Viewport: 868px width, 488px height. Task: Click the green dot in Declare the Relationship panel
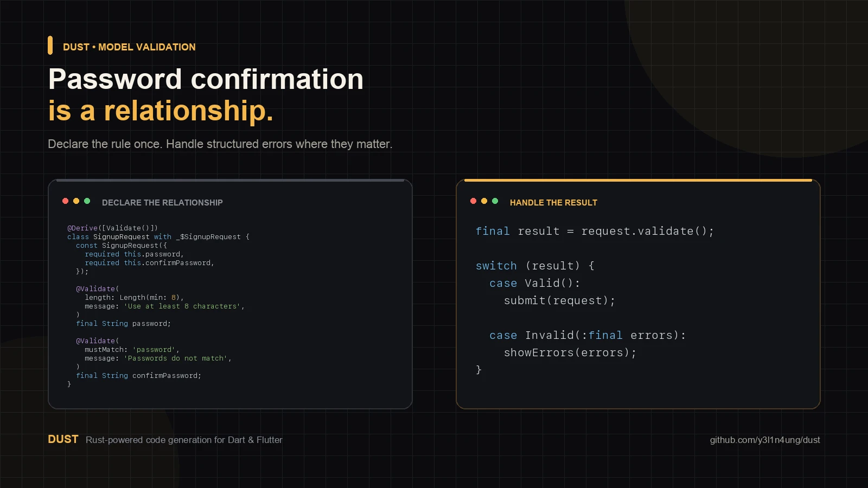pos(87,201)
